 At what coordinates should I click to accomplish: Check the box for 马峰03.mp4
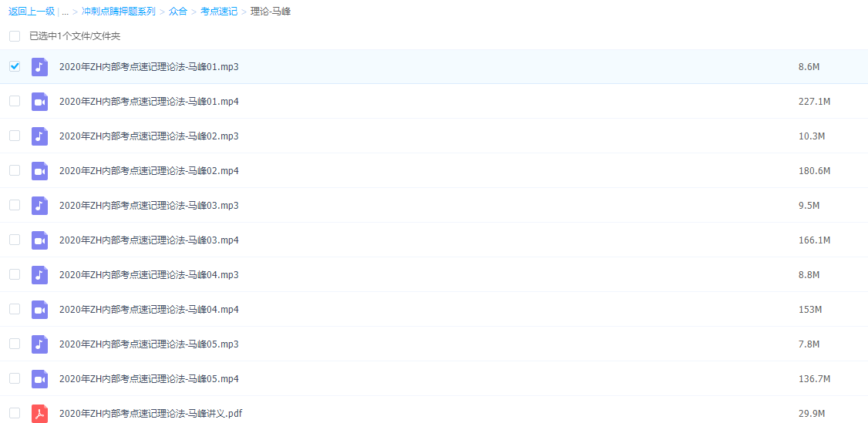click(15, 240)
